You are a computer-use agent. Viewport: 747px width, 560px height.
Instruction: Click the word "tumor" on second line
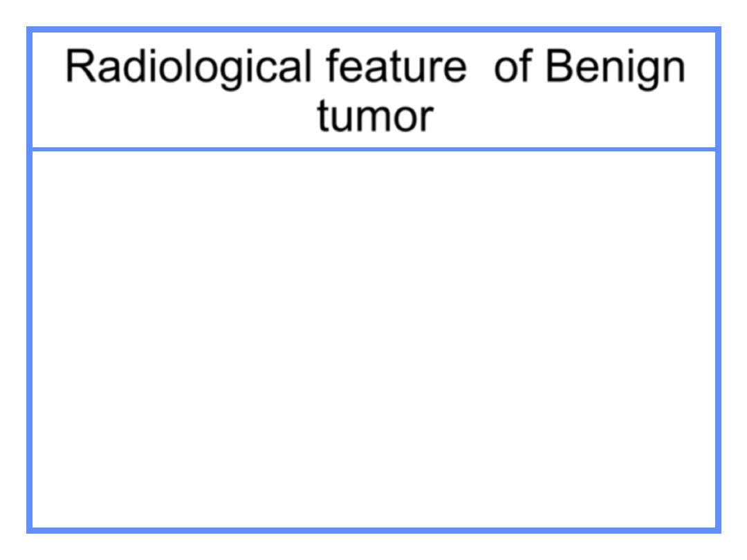coord(376,117)
